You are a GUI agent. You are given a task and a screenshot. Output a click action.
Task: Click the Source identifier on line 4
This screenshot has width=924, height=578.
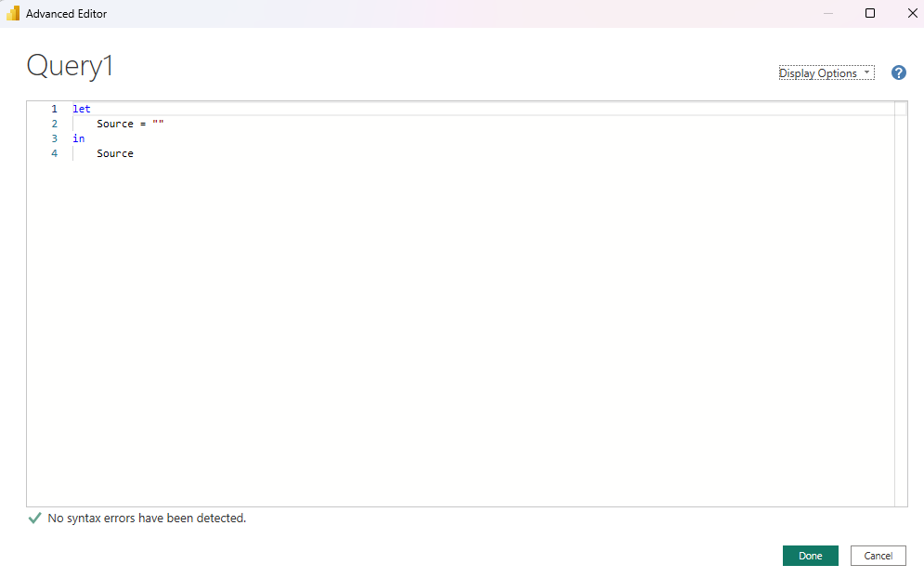click(x=114, y=152)
